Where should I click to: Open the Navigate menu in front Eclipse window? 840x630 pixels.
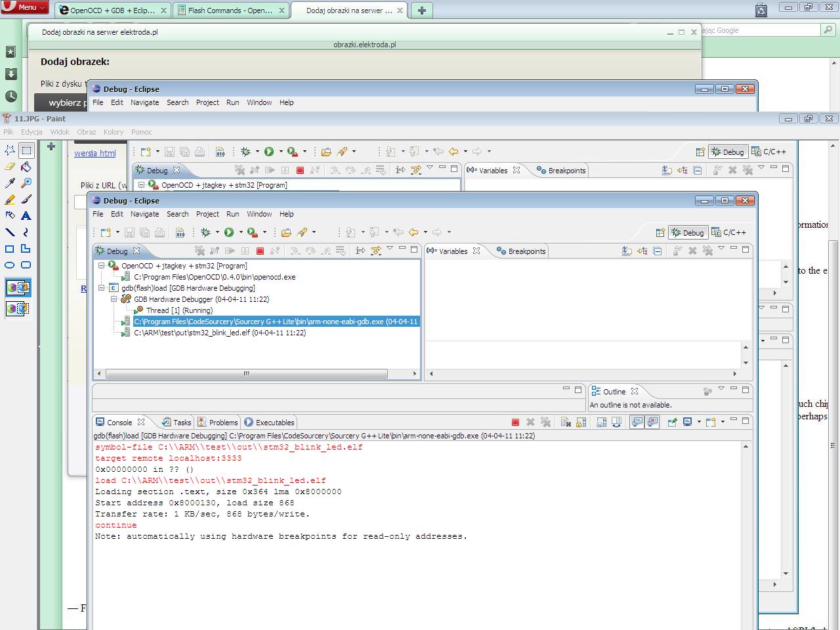tap(144, 214)
